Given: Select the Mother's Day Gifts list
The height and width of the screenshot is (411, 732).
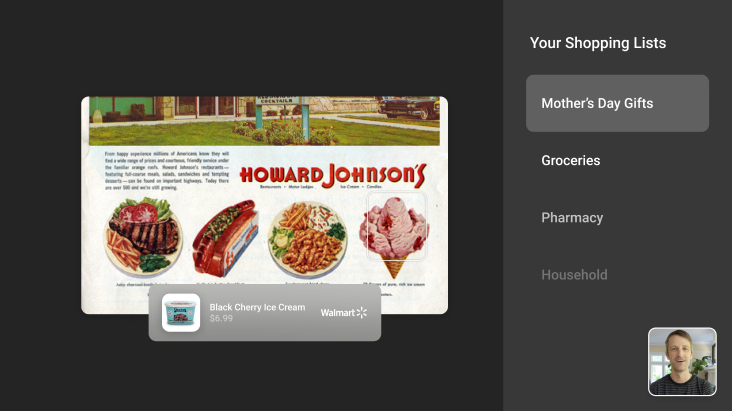Looking at the screenshot, I should 617,103.
